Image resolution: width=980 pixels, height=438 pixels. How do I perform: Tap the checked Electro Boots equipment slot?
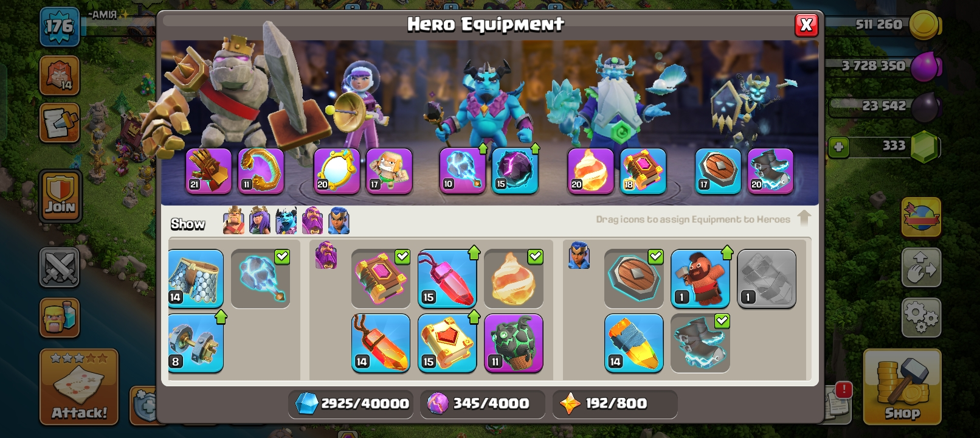point(700,343)
